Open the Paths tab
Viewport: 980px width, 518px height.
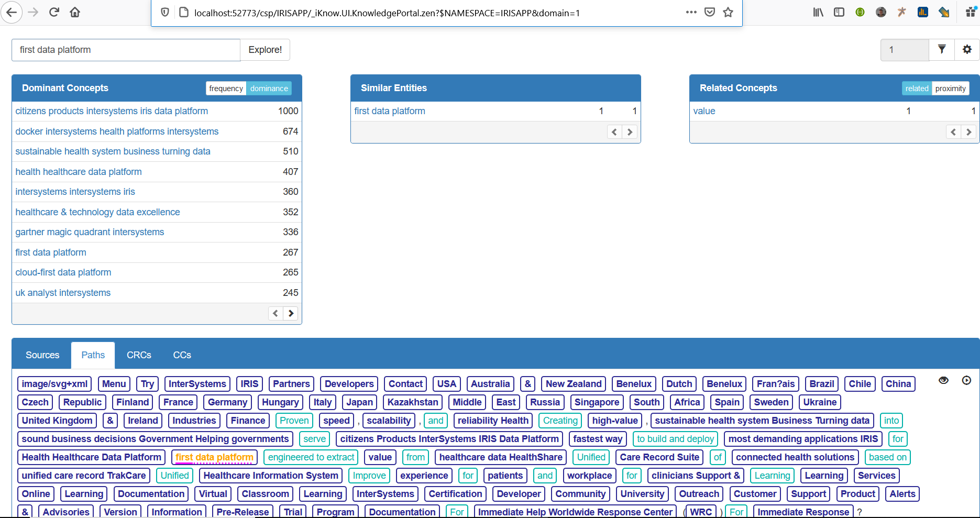[x=93, y=355]
